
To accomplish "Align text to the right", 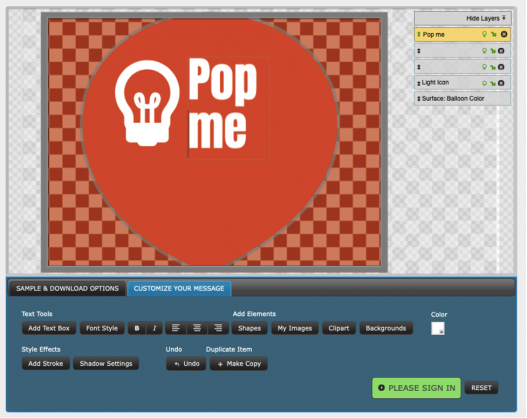I will [218, 328].
